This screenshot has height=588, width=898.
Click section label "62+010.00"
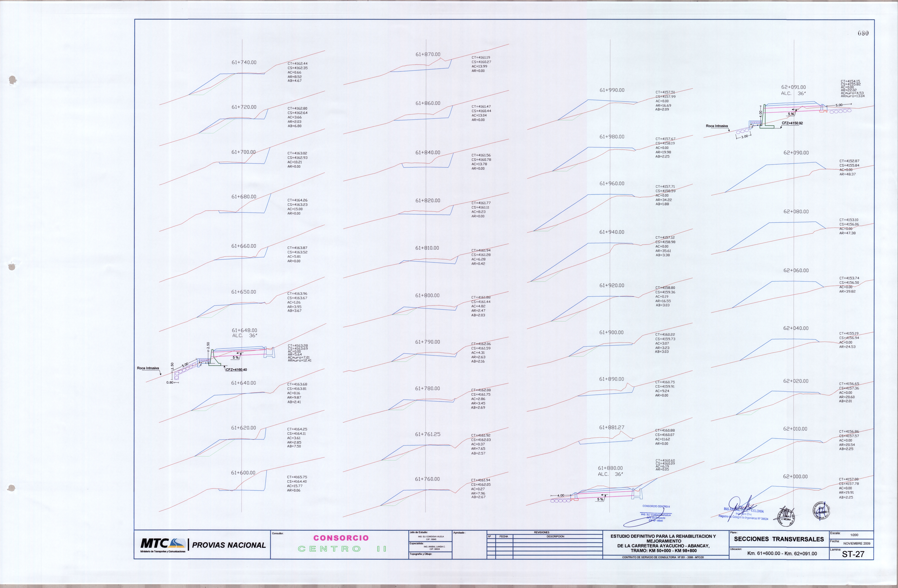pos(795,429)
